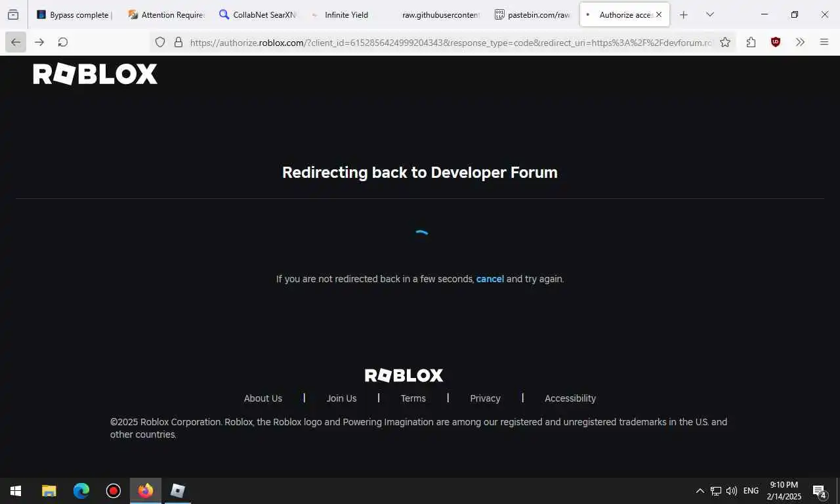Reload the current page
The height and width of the screenshot is (504, 840).
coord(63,42)
